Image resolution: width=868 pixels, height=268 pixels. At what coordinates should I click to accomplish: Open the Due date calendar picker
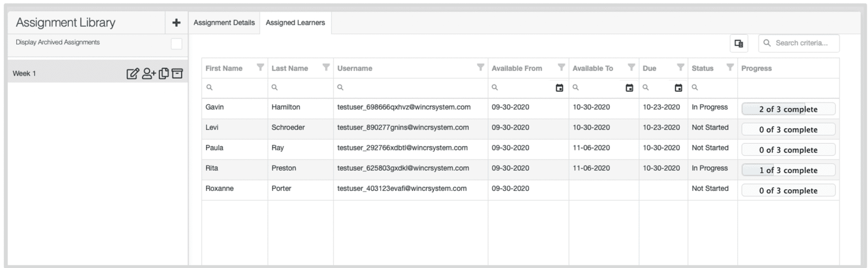678,88
